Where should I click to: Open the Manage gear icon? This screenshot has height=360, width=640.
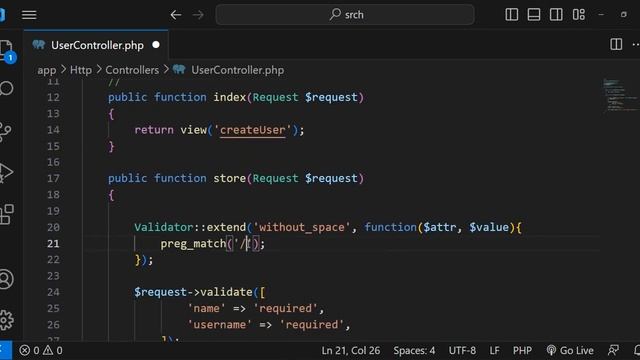[6, 320]
